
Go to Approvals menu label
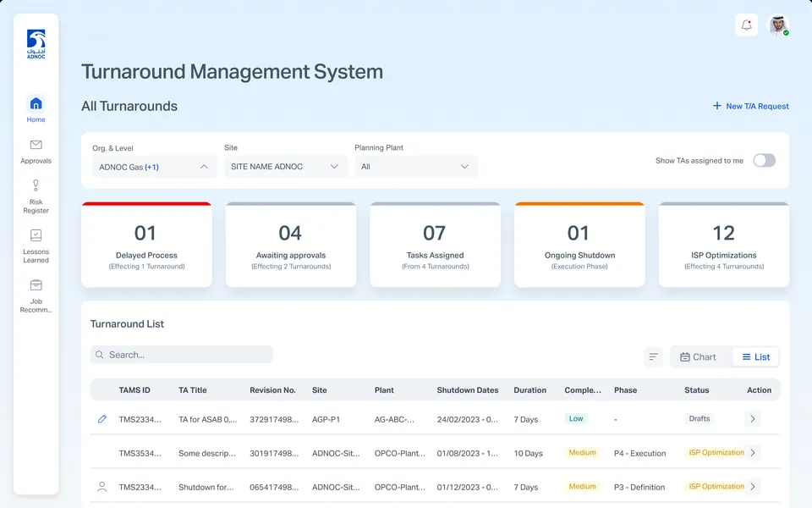point(36,161)
